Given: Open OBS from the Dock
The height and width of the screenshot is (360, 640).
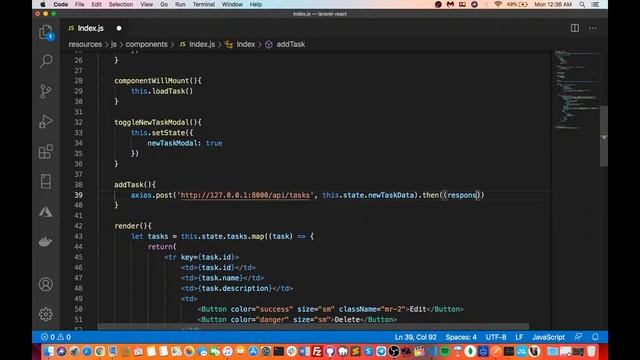Looking at the screenshot, I should [x=393, y=351].
